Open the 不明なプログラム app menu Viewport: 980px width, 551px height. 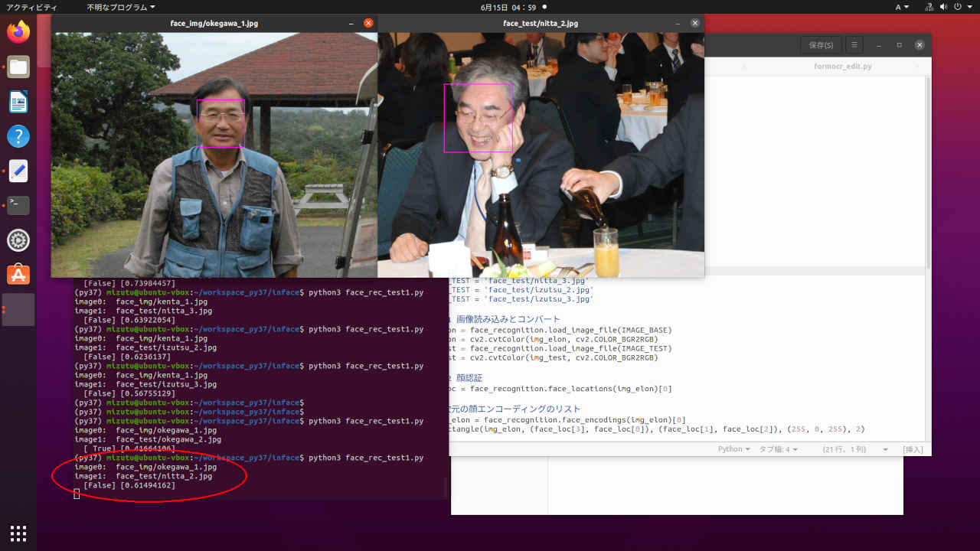[x=120, y=7]
